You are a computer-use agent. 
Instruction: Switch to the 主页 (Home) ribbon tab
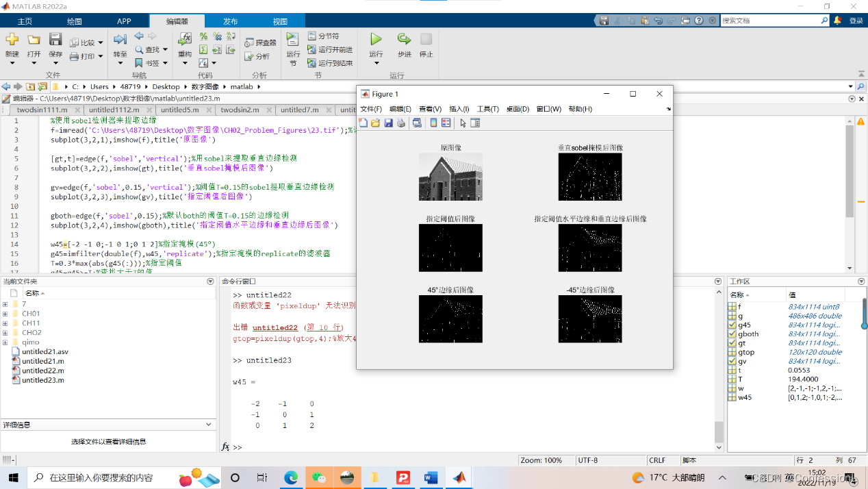pyautogui.click(x=25, y=21)
